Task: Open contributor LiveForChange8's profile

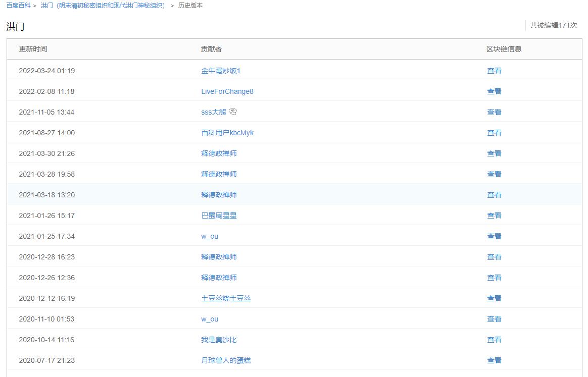Action: (226, 91)
